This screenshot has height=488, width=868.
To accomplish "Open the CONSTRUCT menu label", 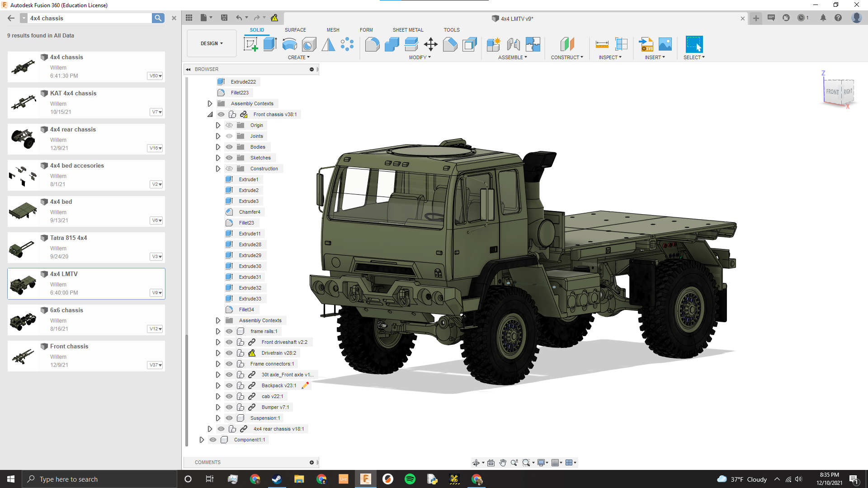I will 567,57.
